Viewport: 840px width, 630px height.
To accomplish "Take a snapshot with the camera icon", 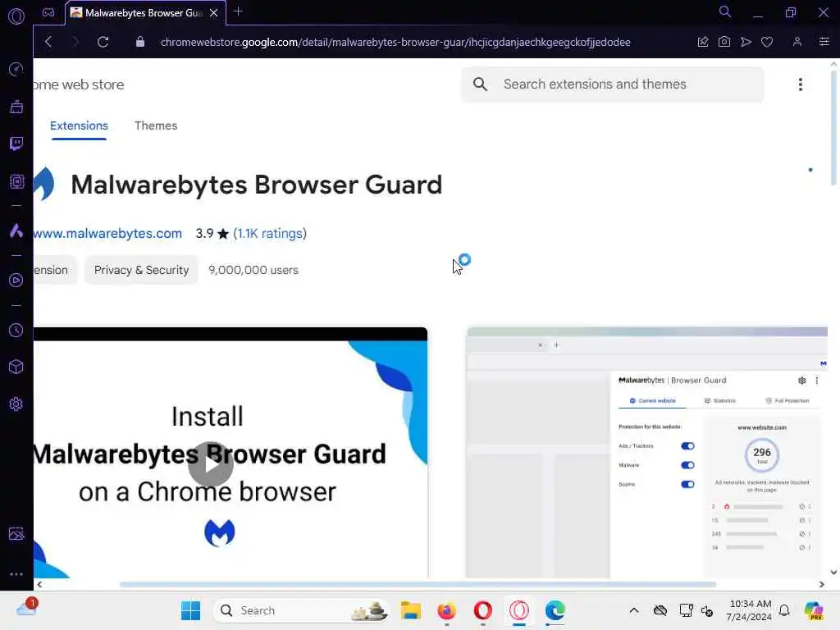I will tap(724, 42).
